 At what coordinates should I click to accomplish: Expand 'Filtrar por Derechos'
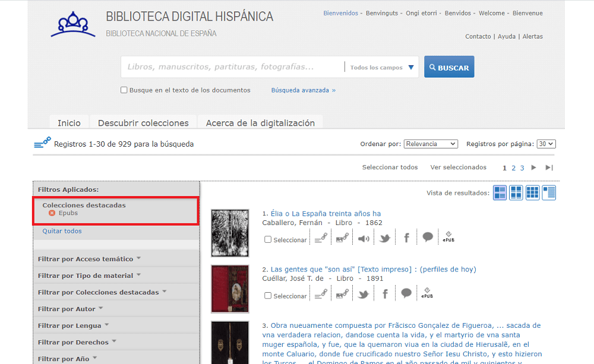click(x=77, y=342)
